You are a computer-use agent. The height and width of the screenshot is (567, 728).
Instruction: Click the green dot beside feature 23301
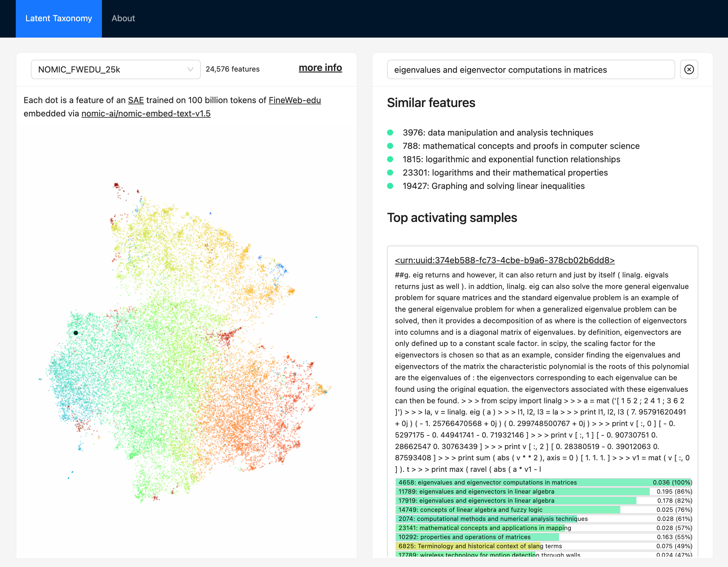(x=390, y=173)
